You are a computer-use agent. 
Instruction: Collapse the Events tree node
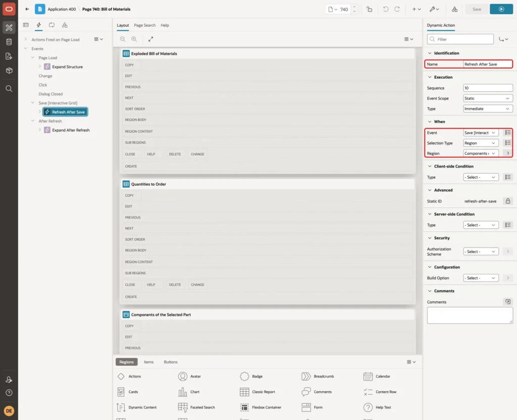coord(26,48)
